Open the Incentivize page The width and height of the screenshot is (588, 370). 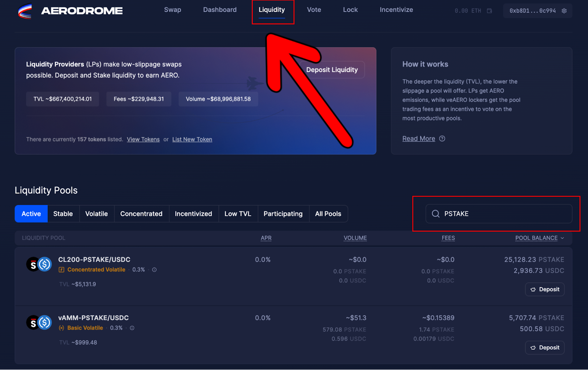[x=396, y=10]
